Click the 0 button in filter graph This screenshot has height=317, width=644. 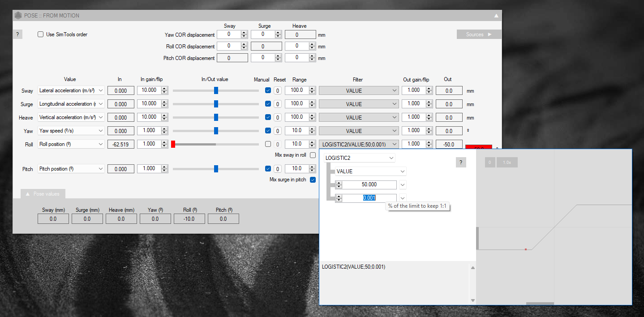tap(490, 163)
